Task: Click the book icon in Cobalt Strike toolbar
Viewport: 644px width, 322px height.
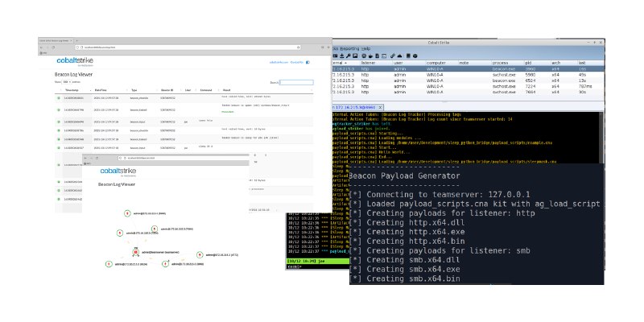Action: pos(408,56)
